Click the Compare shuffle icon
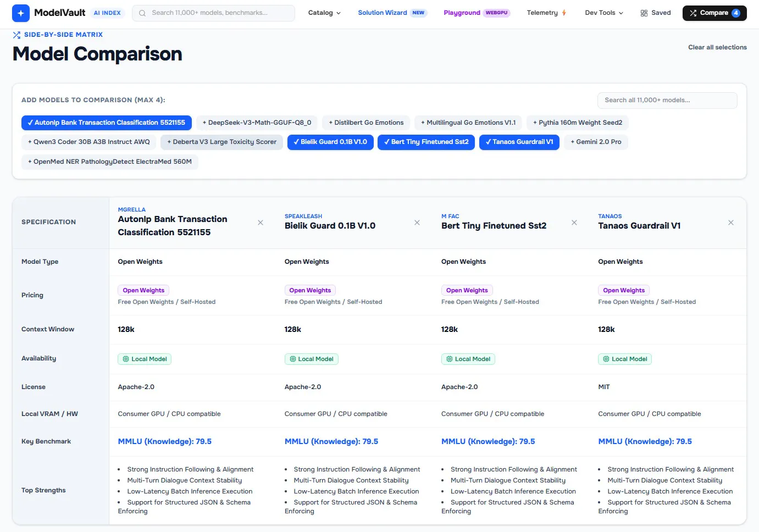 coord(693,13)
